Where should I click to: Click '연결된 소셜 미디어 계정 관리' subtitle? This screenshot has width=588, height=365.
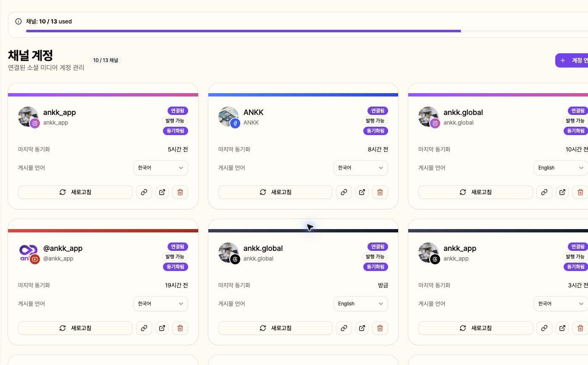click(x=46, y=68)
